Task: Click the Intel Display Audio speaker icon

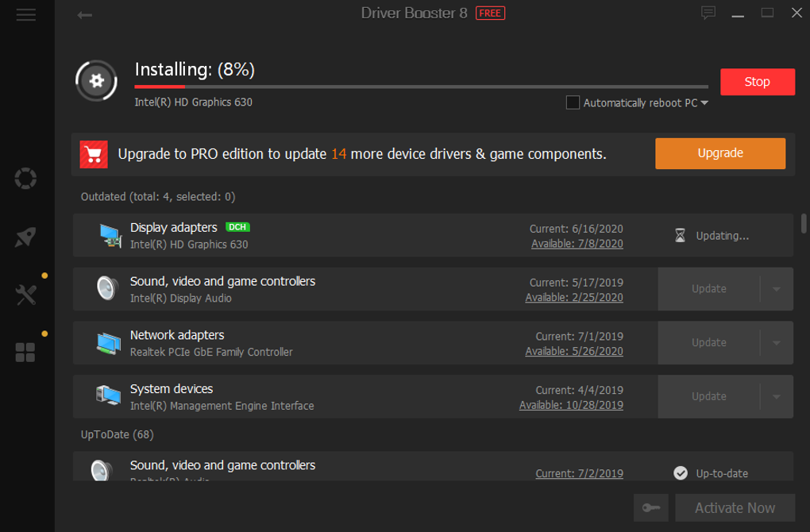Action: (x=107, y=288)
